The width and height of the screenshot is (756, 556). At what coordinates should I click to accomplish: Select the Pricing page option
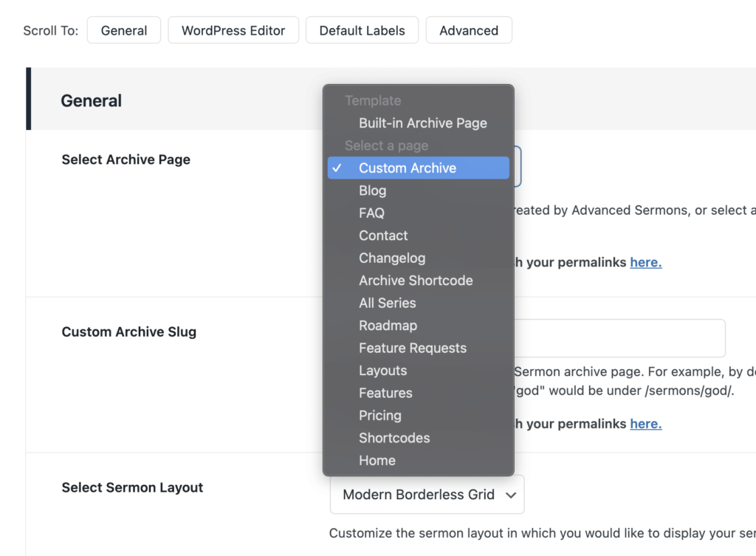point(380,416)
